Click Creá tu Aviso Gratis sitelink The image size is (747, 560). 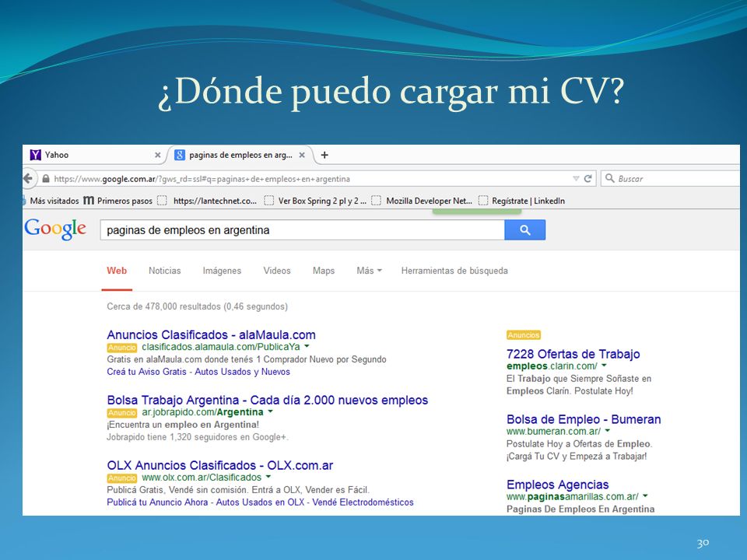[x=146, y=372]
